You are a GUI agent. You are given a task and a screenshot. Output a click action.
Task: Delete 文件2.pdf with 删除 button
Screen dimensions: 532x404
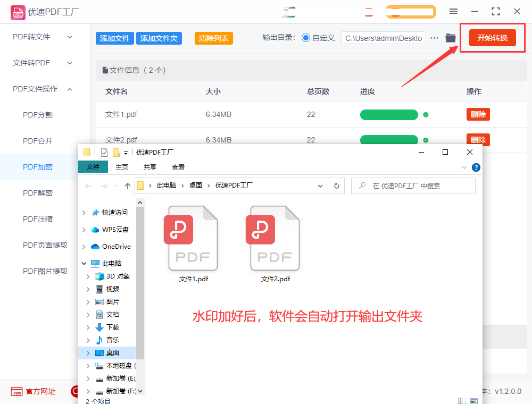478,139
